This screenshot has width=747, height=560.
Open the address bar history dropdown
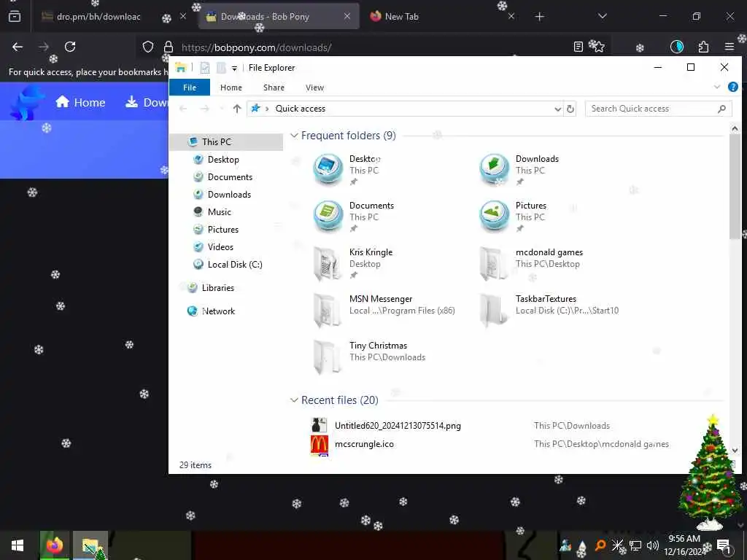[557, 109]
